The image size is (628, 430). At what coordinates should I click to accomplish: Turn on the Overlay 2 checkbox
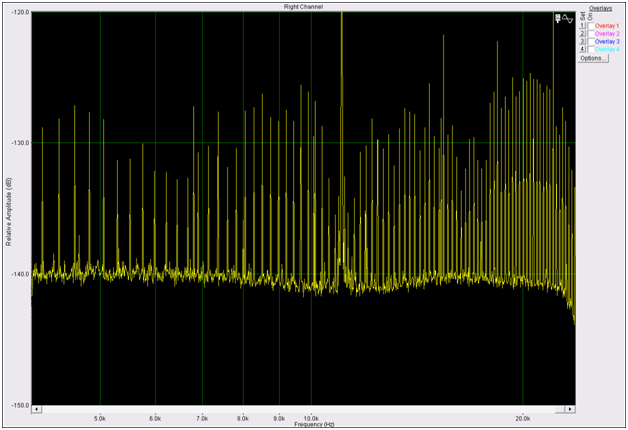(590, 33)
